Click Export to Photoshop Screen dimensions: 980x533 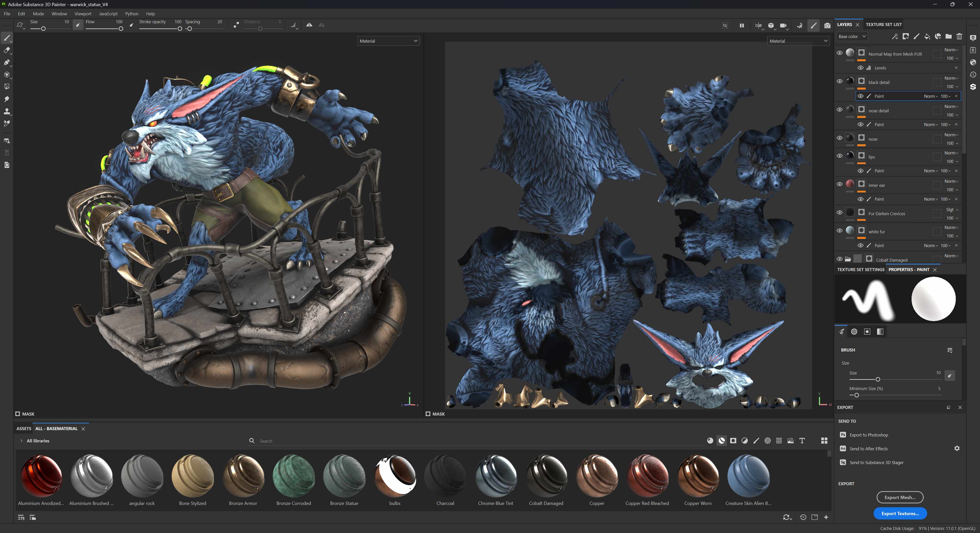coord(868,435)
